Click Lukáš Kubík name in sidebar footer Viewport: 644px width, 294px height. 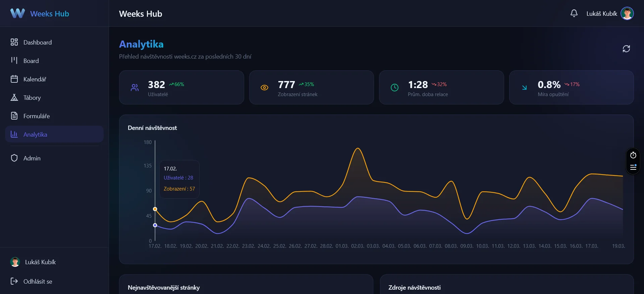40,262
